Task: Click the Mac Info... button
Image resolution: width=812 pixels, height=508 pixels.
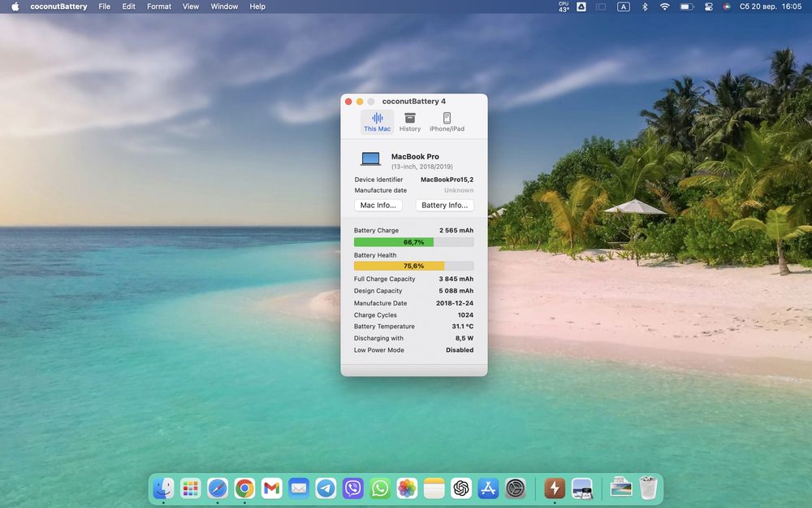Action: 378,206
